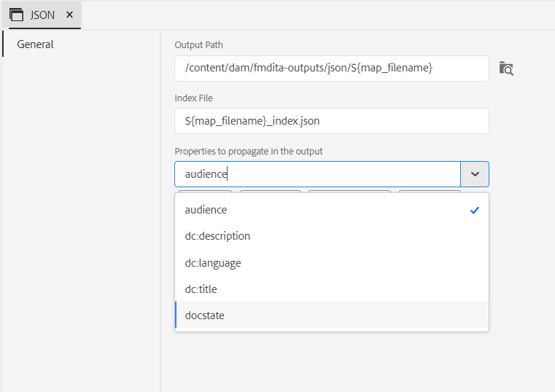Open the Output Path browse folder icon
Screen dimensions: 555x392
(x=506, y=68)
